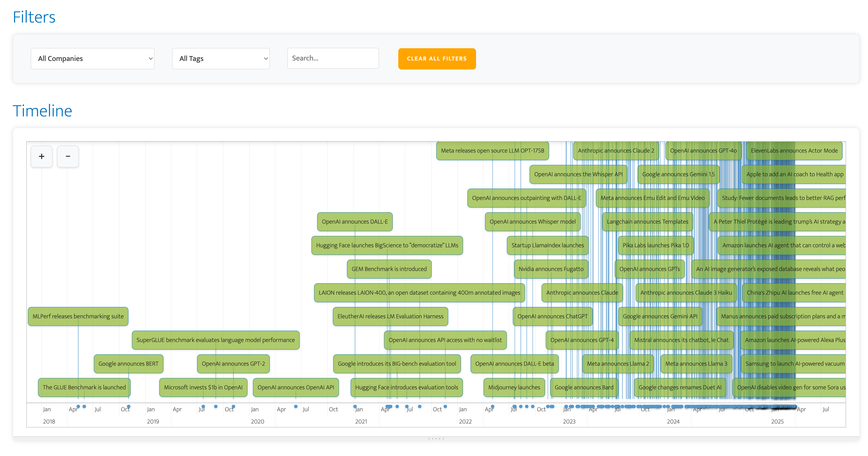Grab the resize handle below the timeline

coord(436,438)
